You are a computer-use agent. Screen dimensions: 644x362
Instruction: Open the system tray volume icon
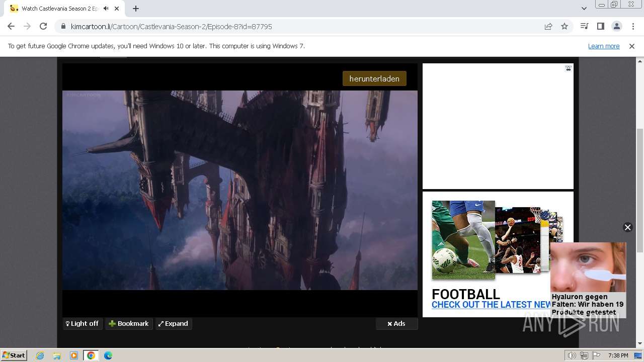pyautogui.click(x=572, y=355)
